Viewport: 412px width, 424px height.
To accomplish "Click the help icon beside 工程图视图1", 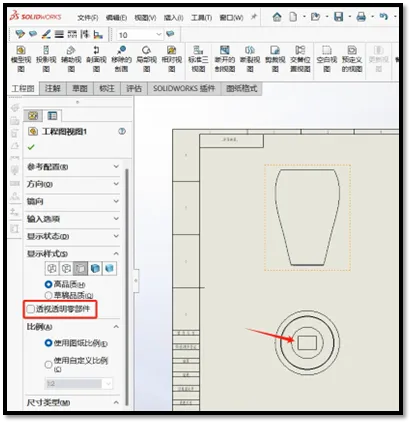I will point(122,131).
